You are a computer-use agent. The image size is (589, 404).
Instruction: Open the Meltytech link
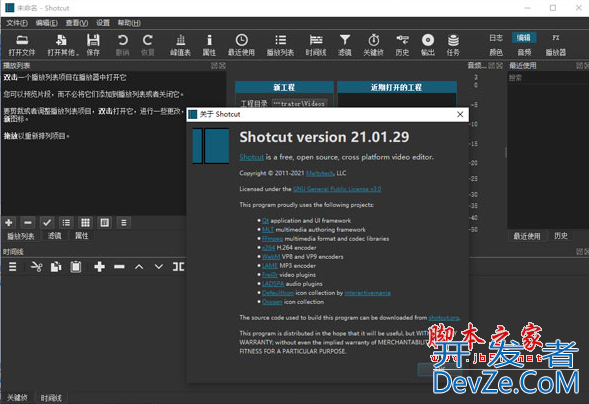[x=320, y=173]
